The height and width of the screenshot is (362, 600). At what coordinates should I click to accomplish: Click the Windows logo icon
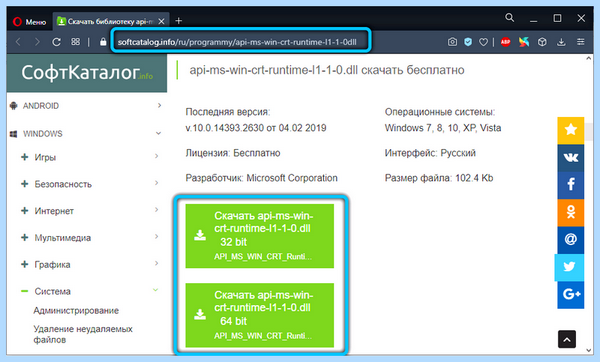coord(13,134)
